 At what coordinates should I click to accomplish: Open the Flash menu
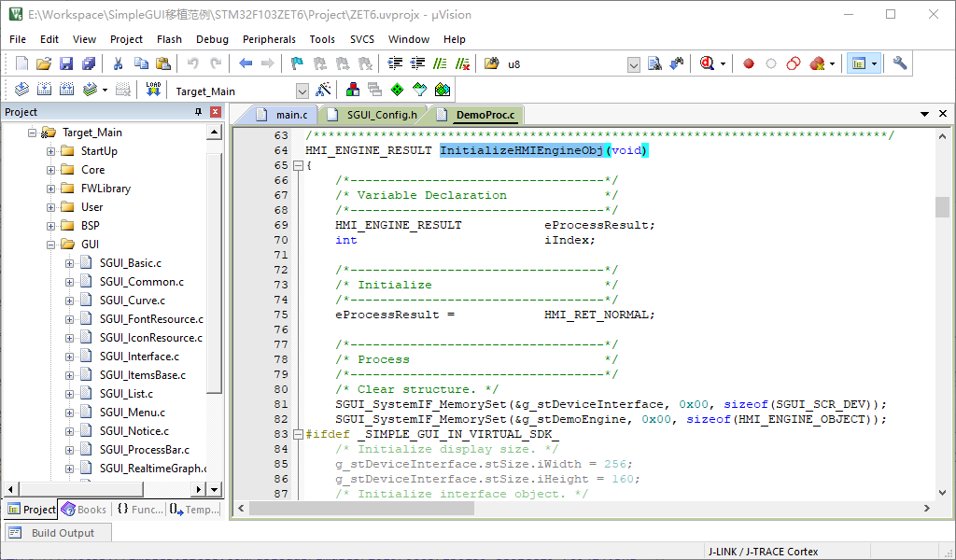coord(169,39)
